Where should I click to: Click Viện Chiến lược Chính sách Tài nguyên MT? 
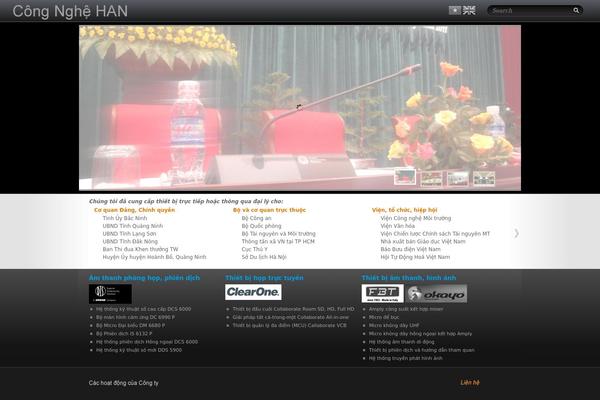click(435, 233)
